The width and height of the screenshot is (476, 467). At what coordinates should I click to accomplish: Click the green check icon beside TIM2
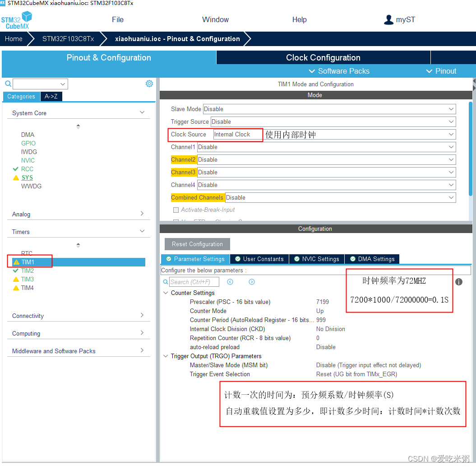click(x=16, y=271)
